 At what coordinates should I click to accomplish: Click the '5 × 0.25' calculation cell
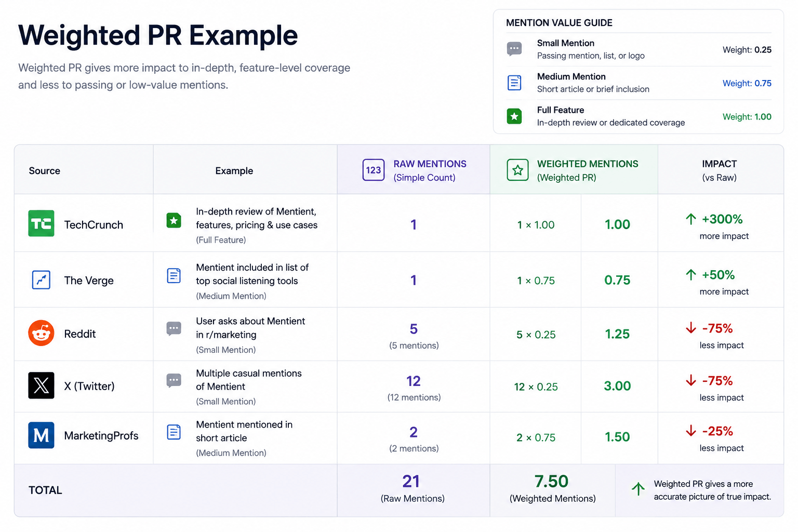(536, 335)
